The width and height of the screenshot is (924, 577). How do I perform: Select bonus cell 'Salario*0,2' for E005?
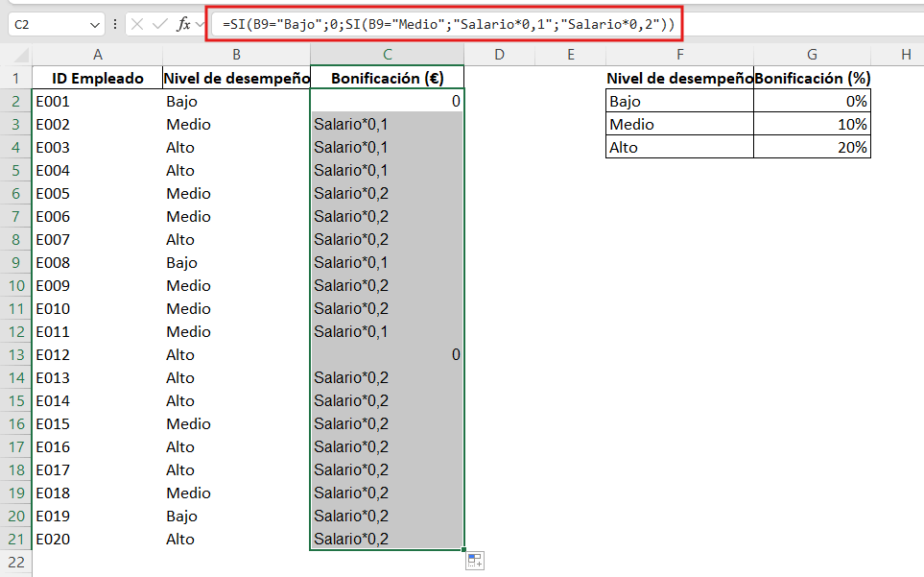click(x=388, y=193)
